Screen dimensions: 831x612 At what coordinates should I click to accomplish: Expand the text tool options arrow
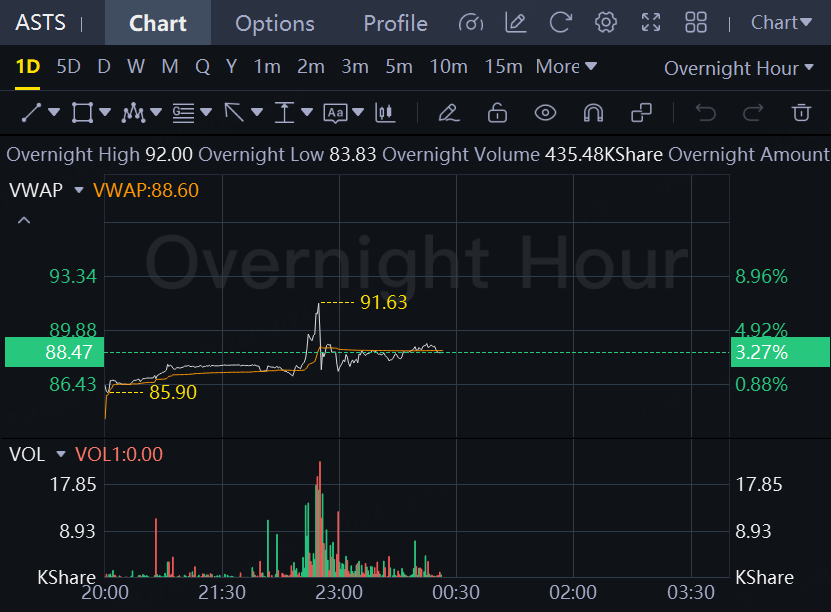click(x=358, y=112)
